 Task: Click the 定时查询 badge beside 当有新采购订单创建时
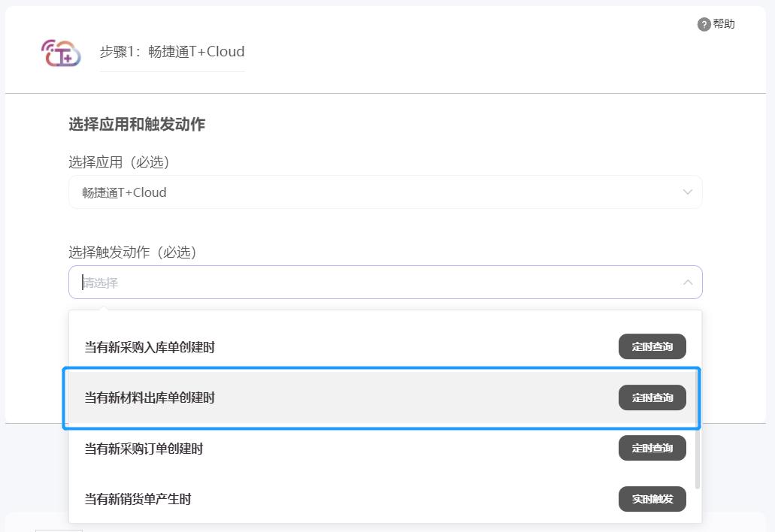tap(652, 448)
